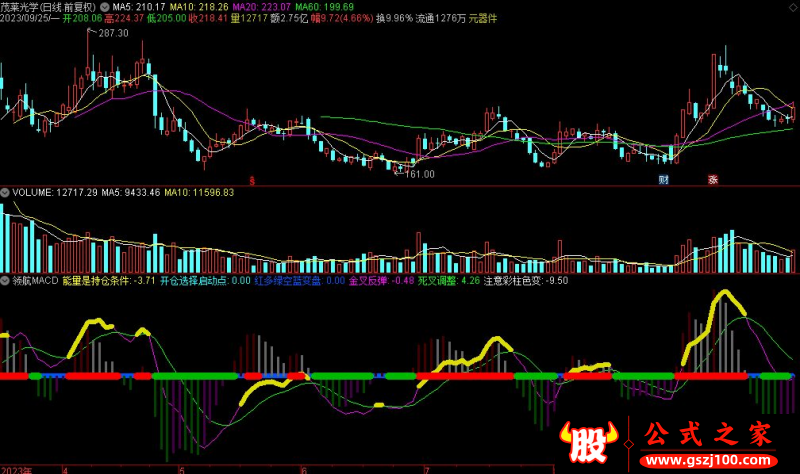Click the MA10: 218.26 value
Image resolution: width=800 pixels, height=474 pixels.
(199, 7)
